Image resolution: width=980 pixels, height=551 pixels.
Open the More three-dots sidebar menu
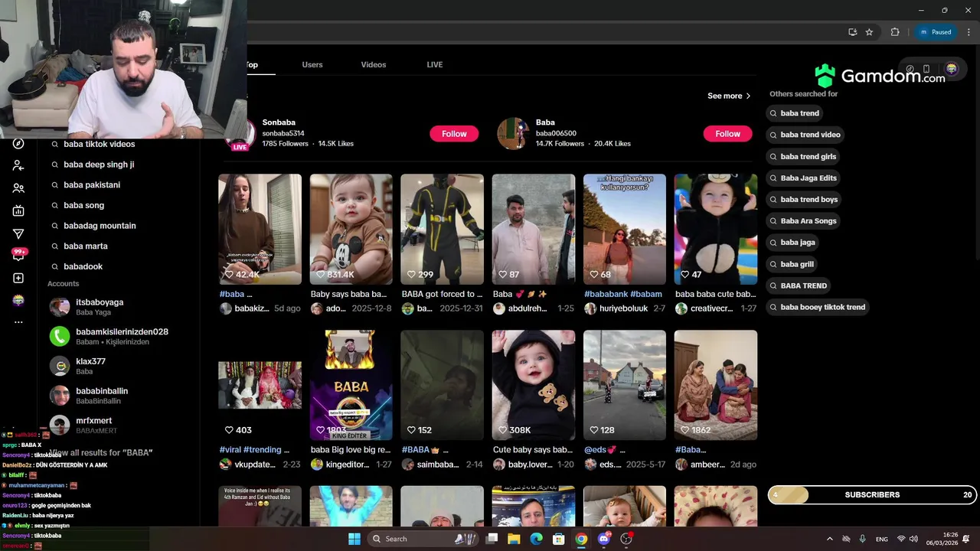tap(18, 322)
